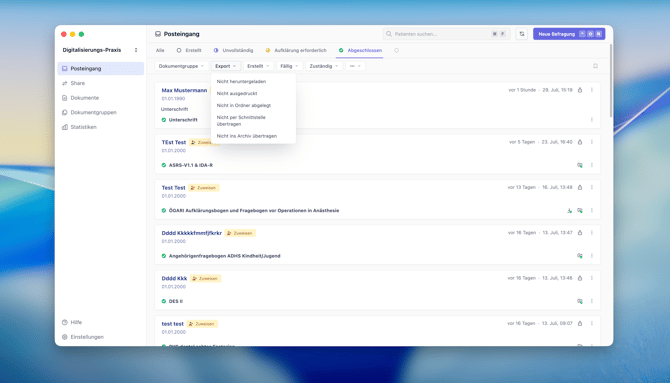
Task: Click lock icon on 13. Juli 13:47 entry
Action: pyautogui.click(x=580, y=233)
